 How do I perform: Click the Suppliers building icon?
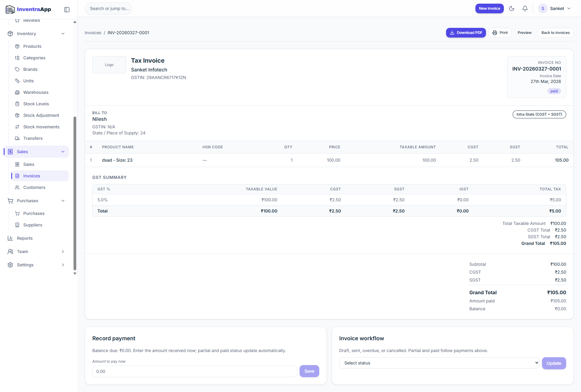[17, 225]
